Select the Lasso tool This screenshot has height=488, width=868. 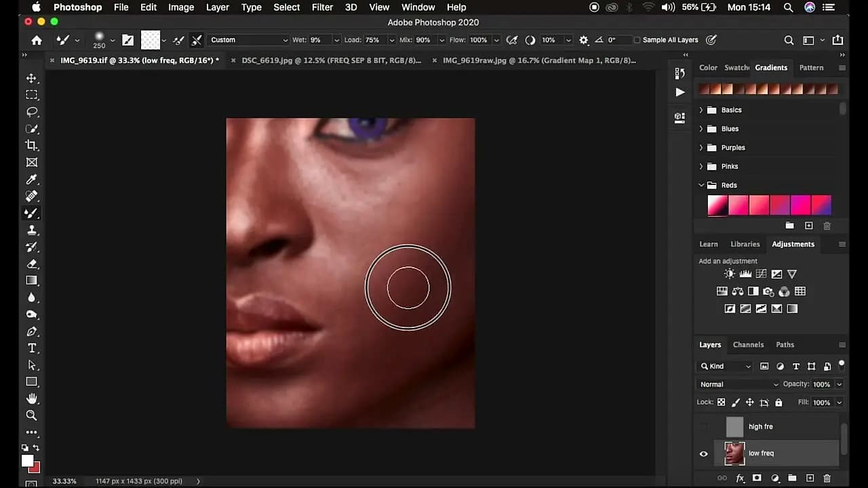(x=32, y=112)
